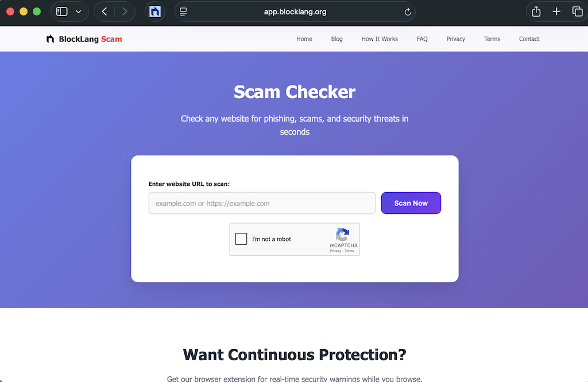Reload the page with the refresh icon

[408, 11]
